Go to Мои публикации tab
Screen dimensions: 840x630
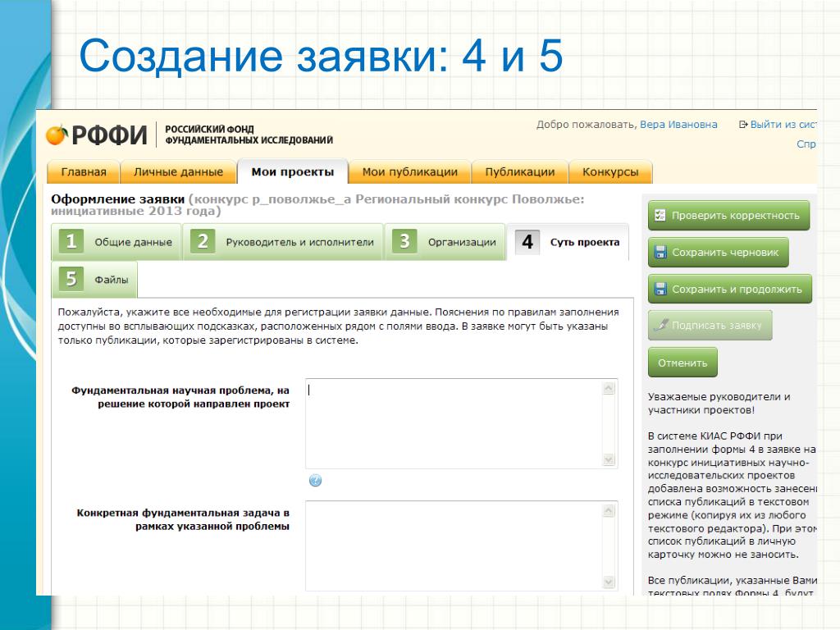(x=410, y=172)
